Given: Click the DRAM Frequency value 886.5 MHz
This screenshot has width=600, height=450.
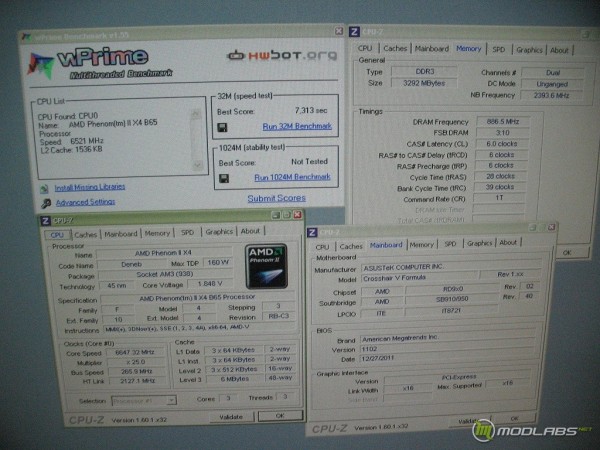Looking at the screenshot, I should (503, 122).
